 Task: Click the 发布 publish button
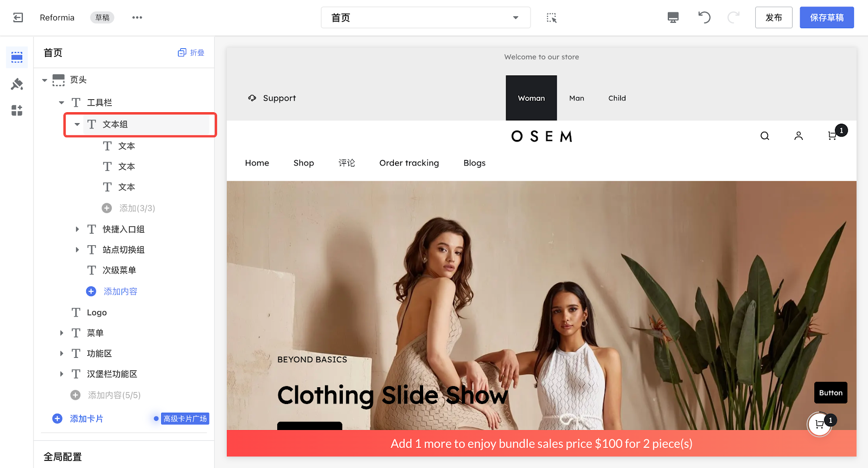coord(773,17)
